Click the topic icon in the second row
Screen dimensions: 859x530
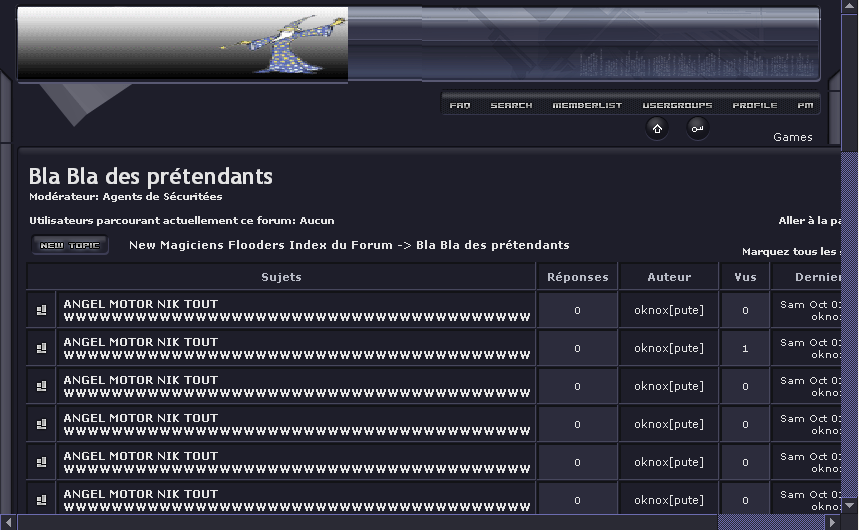(41, 348)
